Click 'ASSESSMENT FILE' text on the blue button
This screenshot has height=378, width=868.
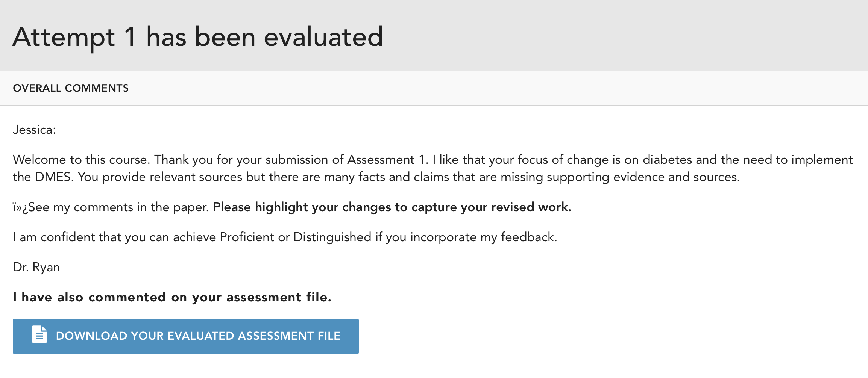(289, 336)
